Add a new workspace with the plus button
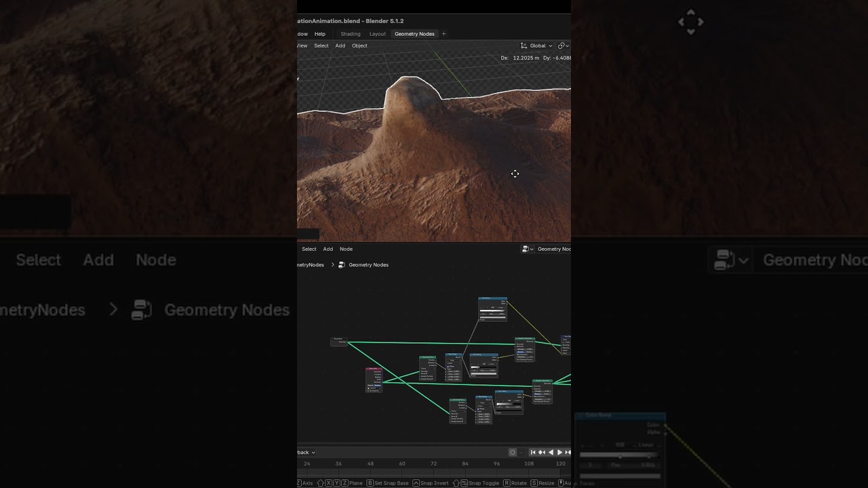This screenshot has width=868, height=488. pyautogui.click(x=444, y=34)
